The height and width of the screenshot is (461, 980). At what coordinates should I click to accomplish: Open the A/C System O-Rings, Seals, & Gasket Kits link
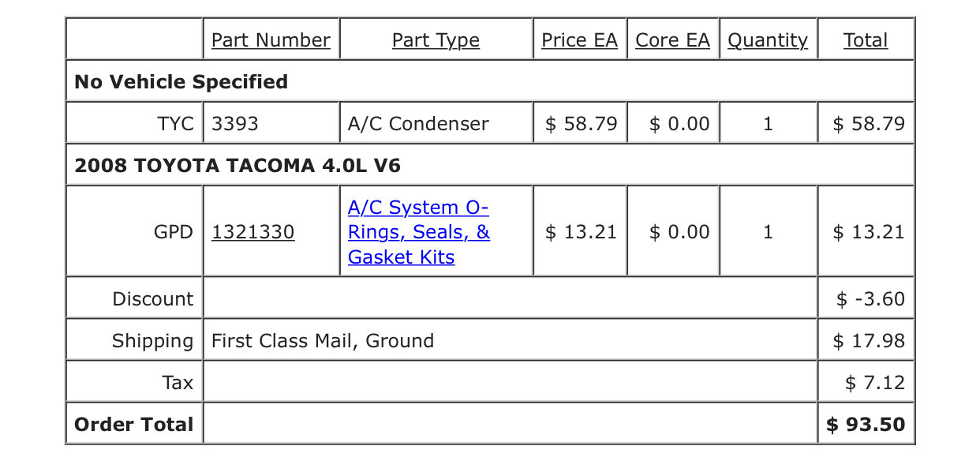point(419,232)
